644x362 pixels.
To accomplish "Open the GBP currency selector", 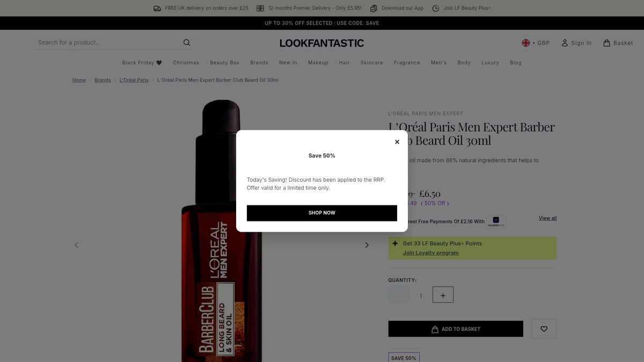I will (x=536, y=42).
